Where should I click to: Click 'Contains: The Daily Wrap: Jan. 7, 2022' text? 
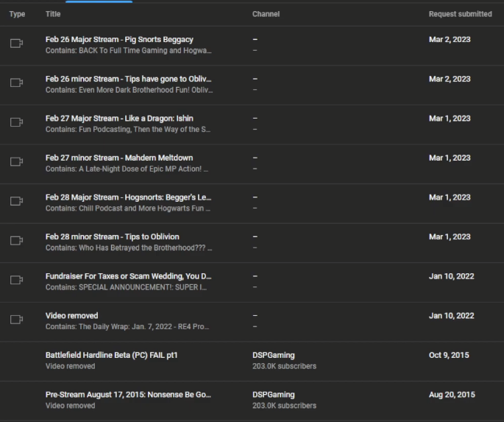click(127, 327)
